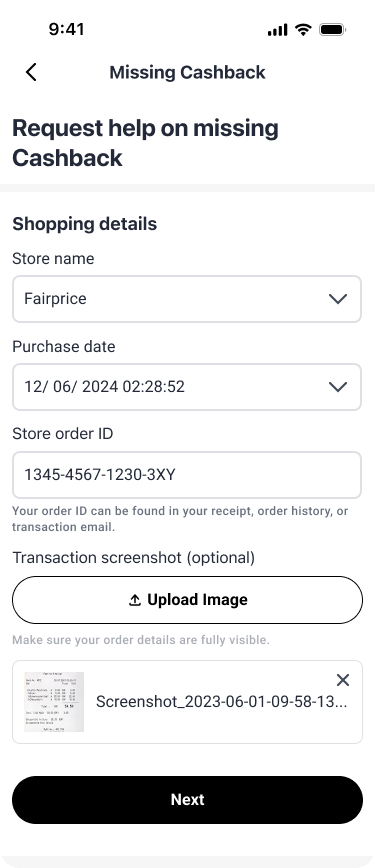Remove the uploaded screenshot with X
The height and width of the screenshot is (868, 375).
tap(343, 680)
